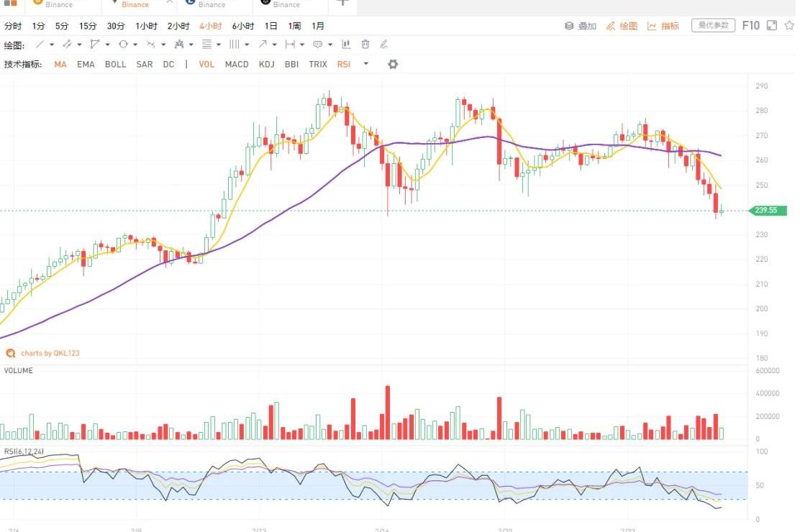The width and height of the screenshot is (800, 532).
Task: Click the fullscreen expand icon
Action: click(772, 26)
